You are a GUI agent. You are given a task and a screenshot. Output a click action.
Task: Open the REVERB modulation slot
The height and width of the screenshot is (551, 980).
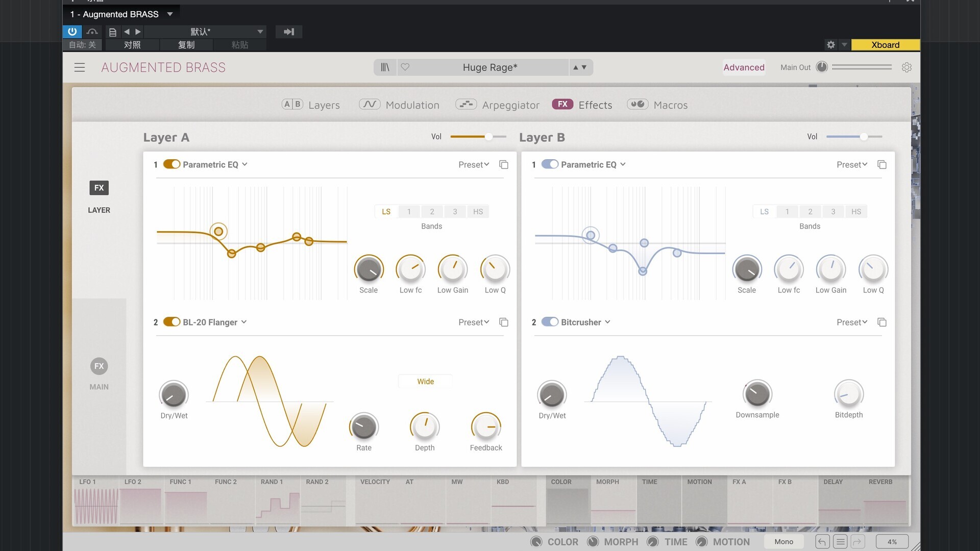point(886,501)
